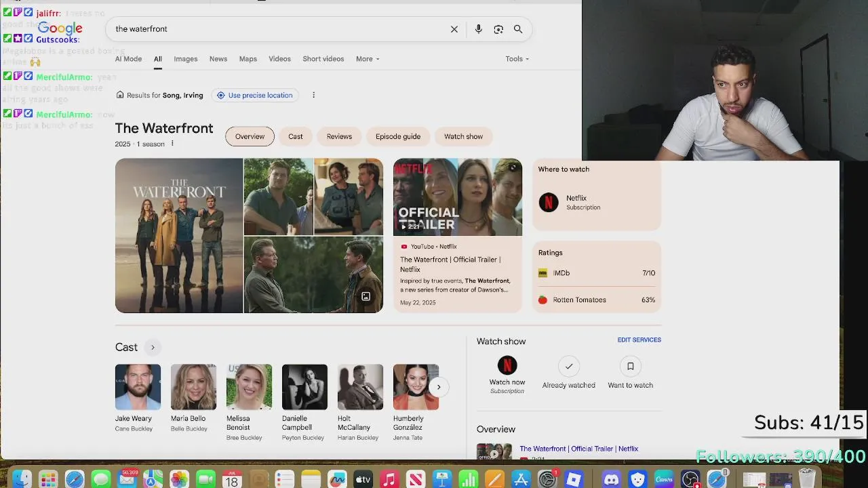Open Calendar showing 18 in the Dock

coord(232,480)
